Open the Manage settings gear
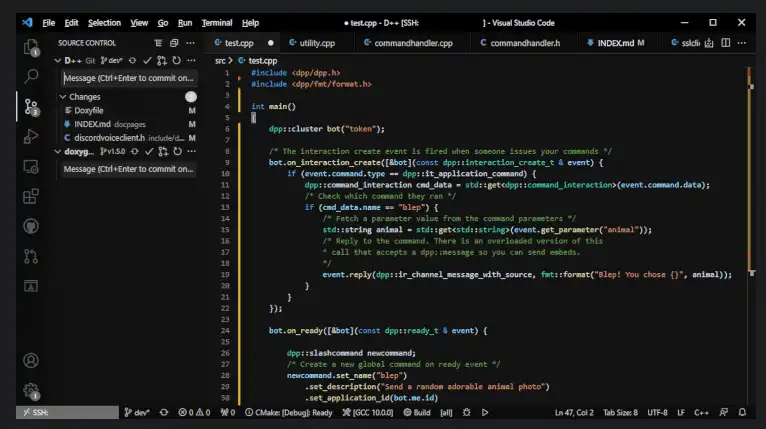The height and width of the screenshot is (429, 766). click(31, 390)
